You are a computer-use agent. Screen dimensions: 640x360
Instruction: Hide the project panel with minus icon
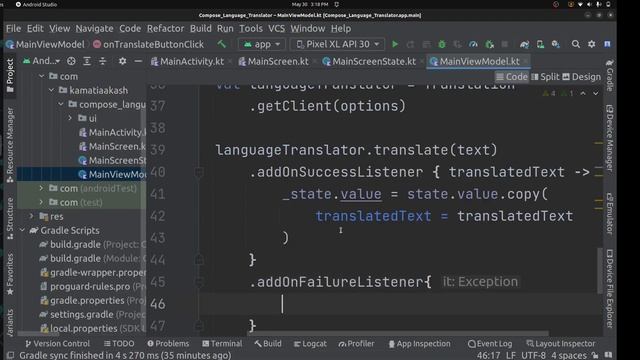coord(138,61)
